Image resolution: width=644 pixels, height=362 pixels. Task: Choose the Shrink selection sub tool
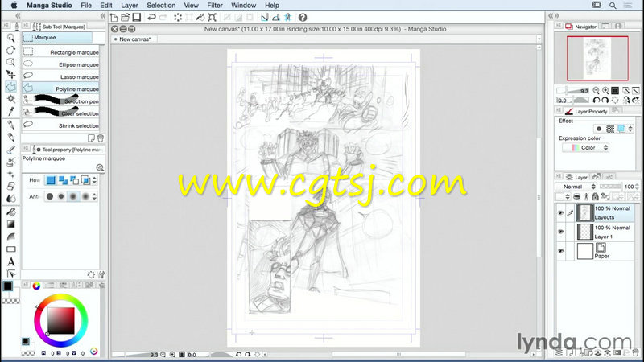(x=61, y=125)
